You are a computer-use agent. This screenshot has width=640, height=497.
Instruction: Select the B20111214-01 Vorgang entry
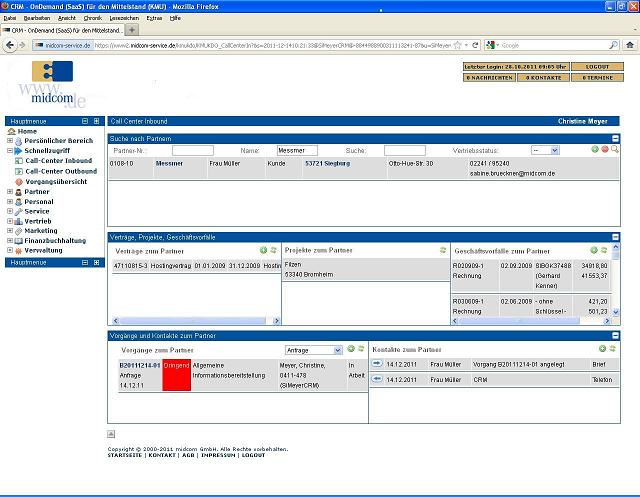click(140, 365)
